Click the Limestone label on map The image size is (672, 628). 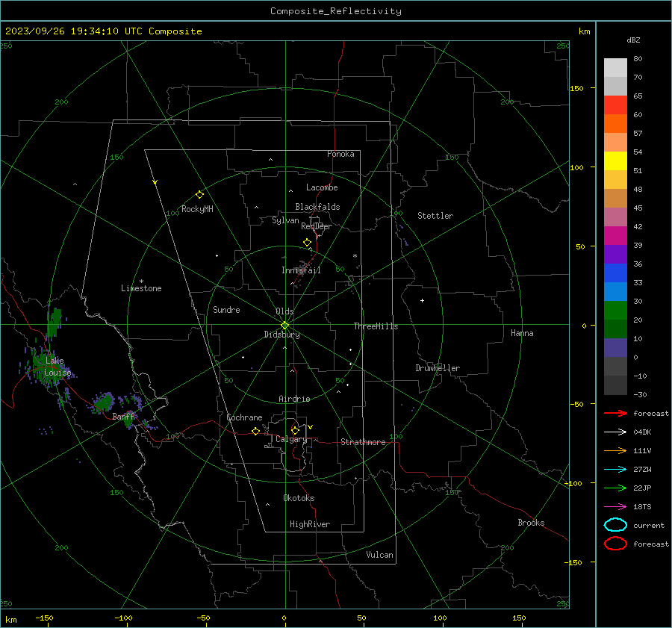[x=141, y=288]
